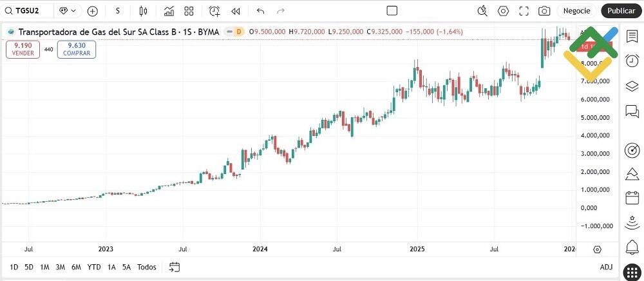This screenshot has width=644, height=281.
Task: Expand the diamond plan dropdown
Action: coord(68,11)
